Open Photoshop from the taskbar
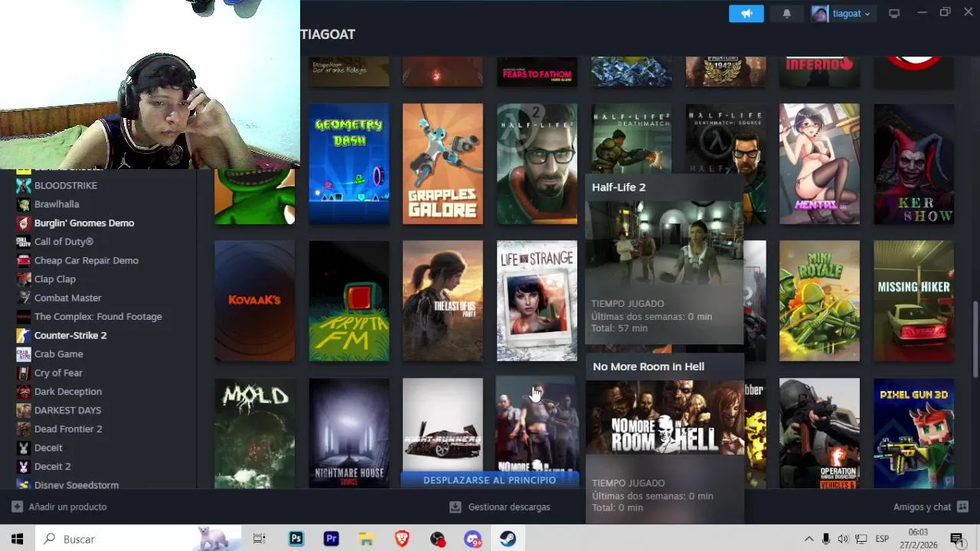 [x=296, y=539]
